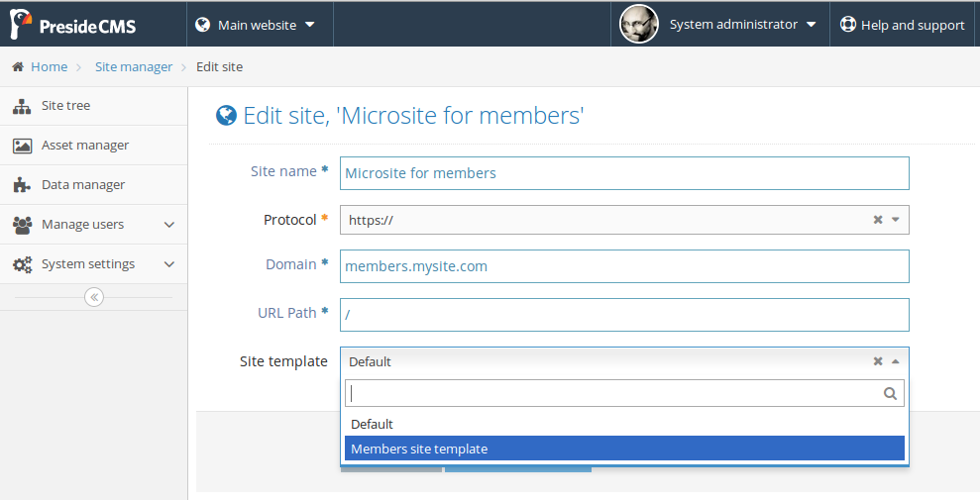Click the Protocol dropdown arrow
Screen dimensions: 980x500
895,220
